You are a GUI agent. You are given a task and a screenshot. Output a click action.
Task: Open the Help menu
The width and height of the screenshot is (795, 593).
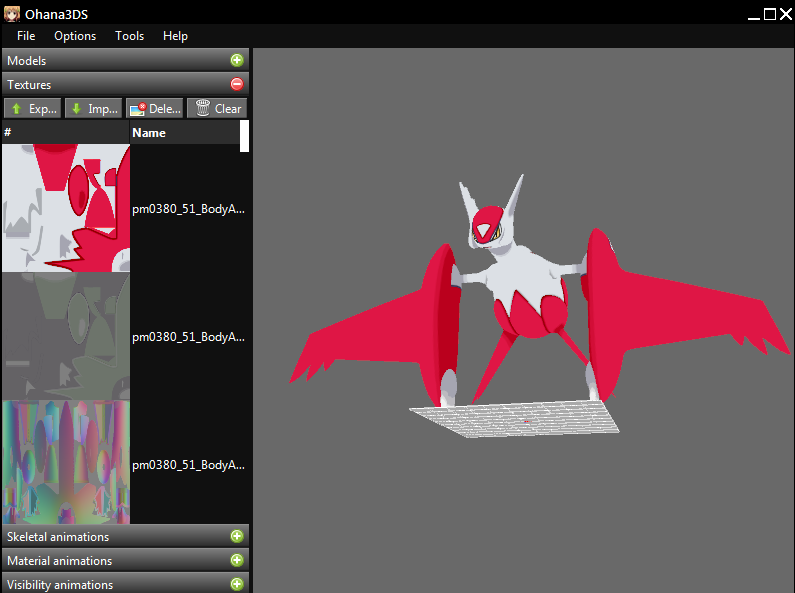[x=175, y=36]
